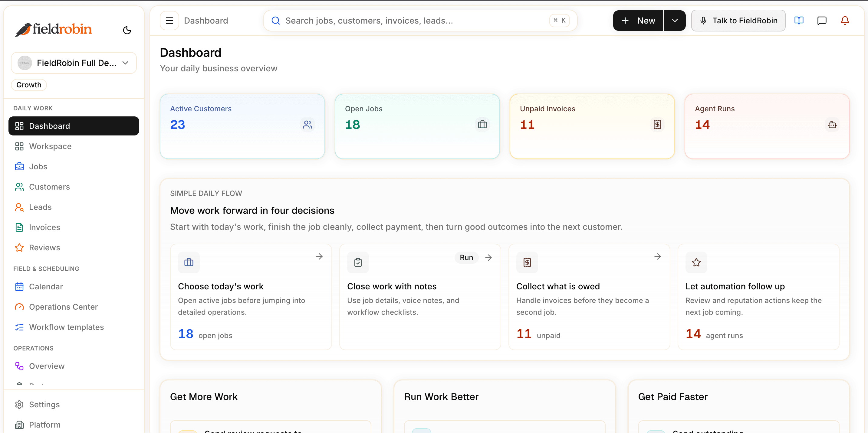The height and width of the screenshot is (433, 868).
Task: Open Workflow templates
Action: (x=74, y=327)
